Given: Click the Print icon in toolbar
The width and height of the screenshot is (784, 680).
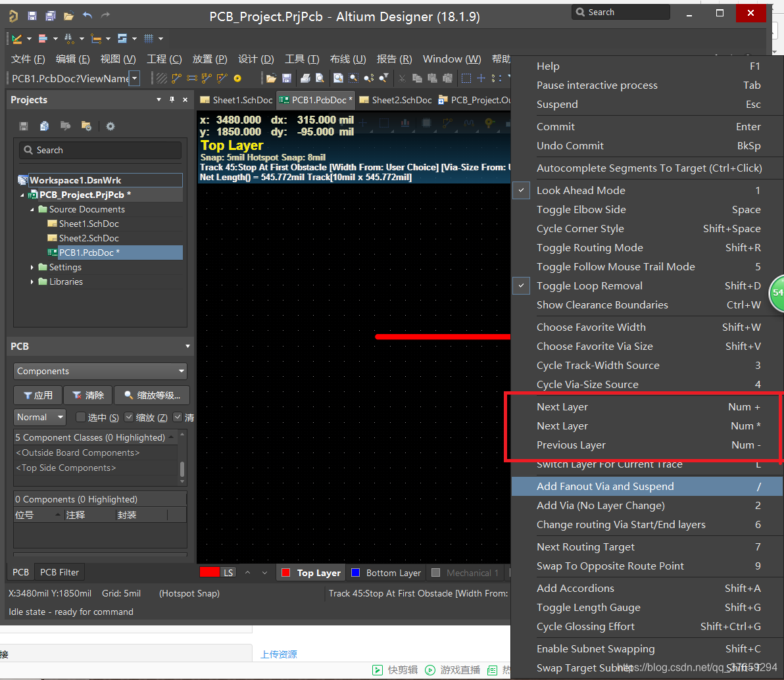Looking at the screenshot, I should (305, 78).
